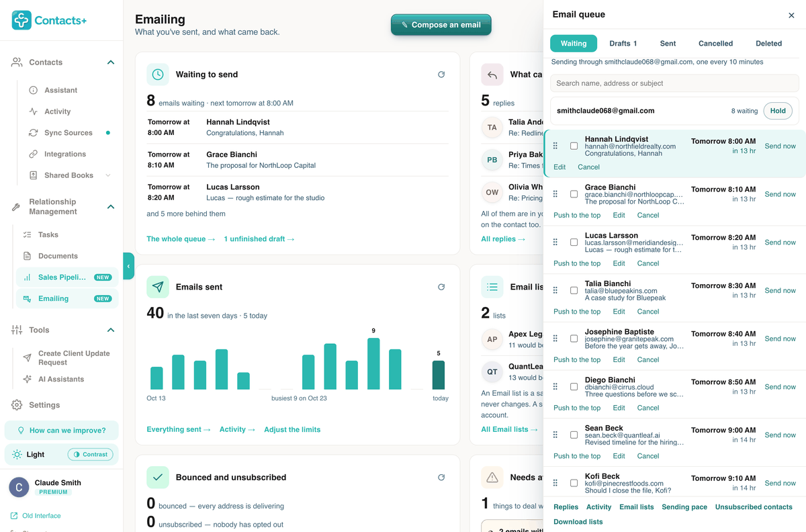Select Grace Bianchi's queue checkbox
The image size is (806, 532).
click(574, 194)
